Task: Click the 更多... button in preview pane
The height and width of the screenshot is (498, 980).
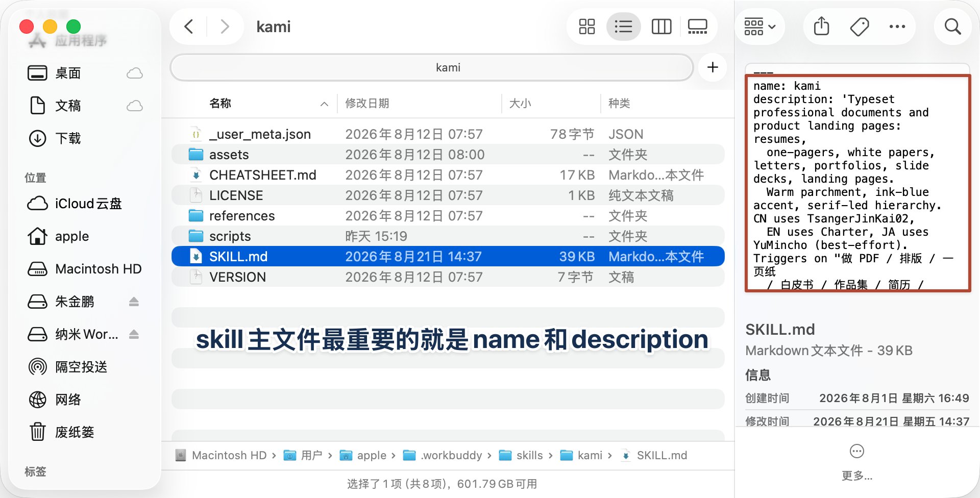Action: tap(856, 462)
